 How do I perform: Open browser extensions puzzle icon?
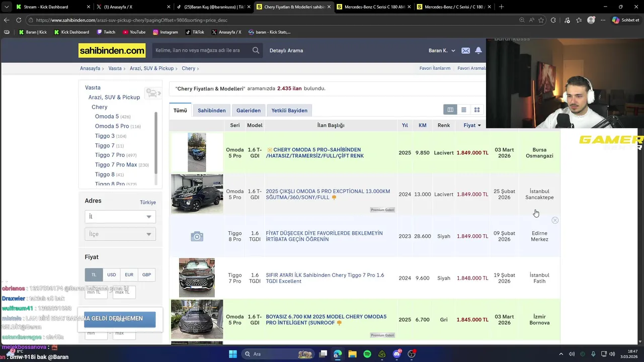tap(553, 20)
